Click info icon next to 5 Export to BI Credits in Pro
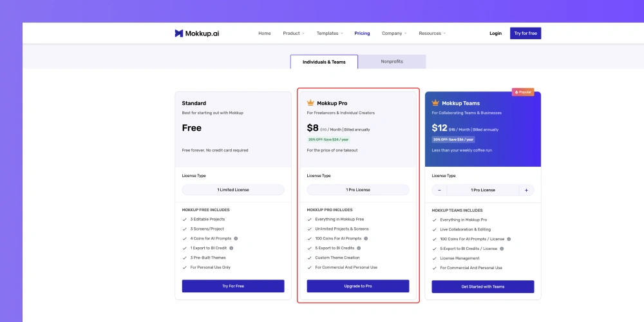The height and width of the screenshot is (322, 644). (x=359, y=248)
